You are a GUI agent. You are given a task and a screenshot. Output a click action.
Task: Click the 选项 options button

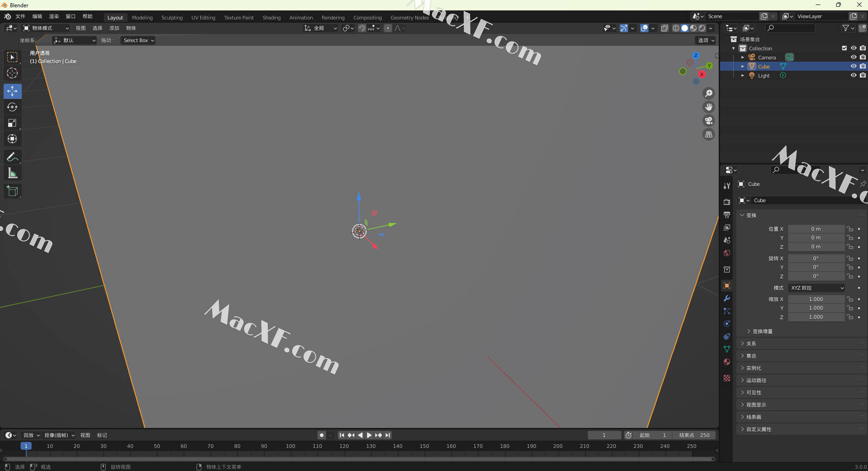706,40
